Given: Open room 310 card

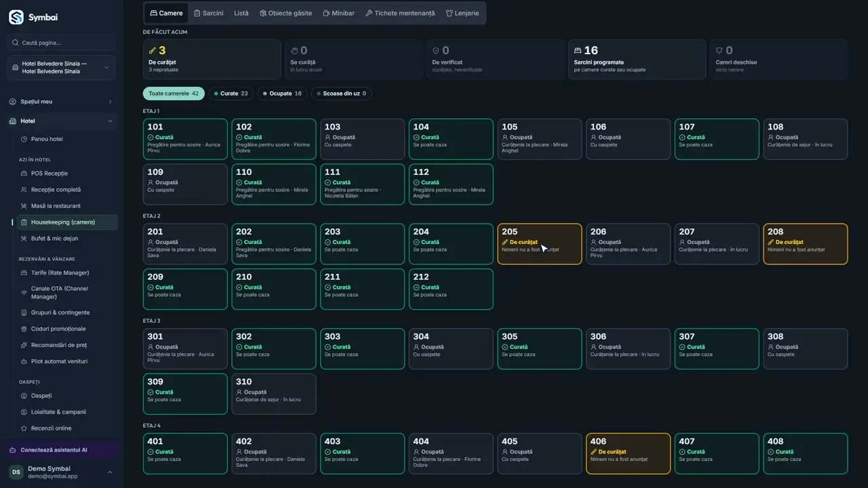Looking at the screenshot, I should [274, 394].
